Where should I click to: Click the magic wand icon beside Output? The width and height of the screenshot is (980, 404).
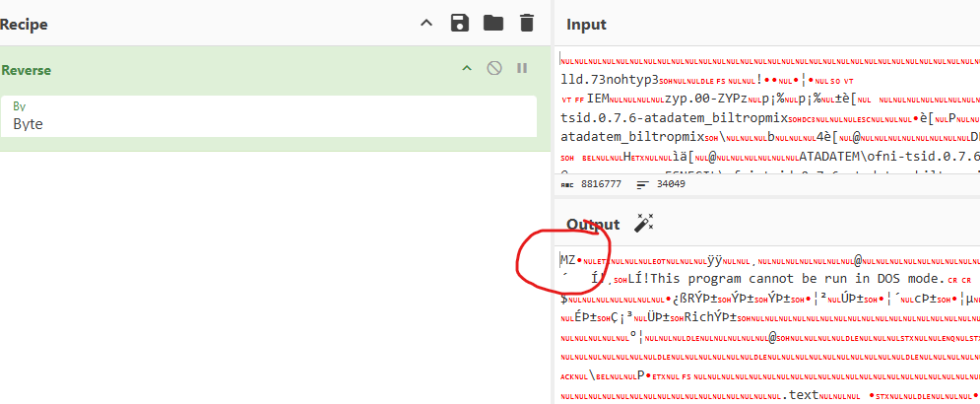(644, 224)
